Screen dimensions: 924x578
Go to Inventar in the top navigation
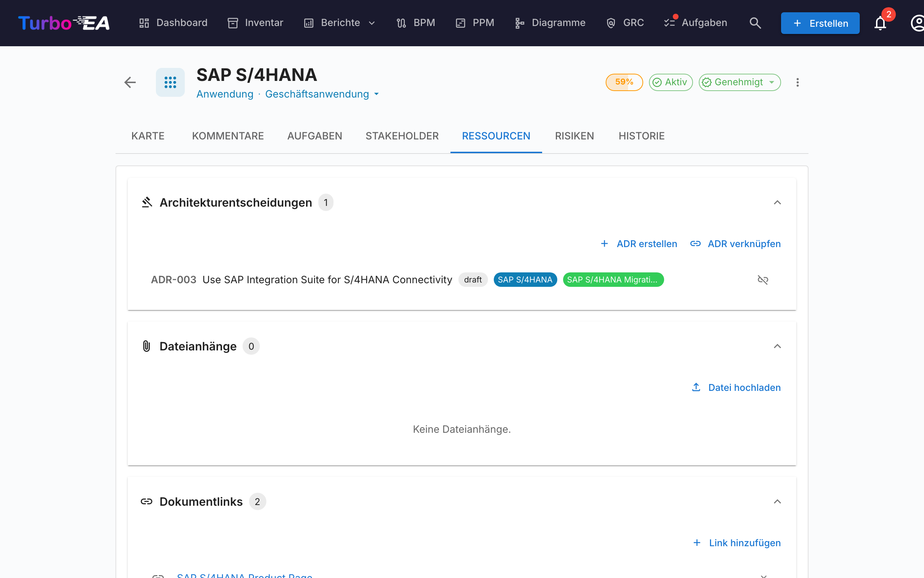pyautogui.click(x=256, y=23)
